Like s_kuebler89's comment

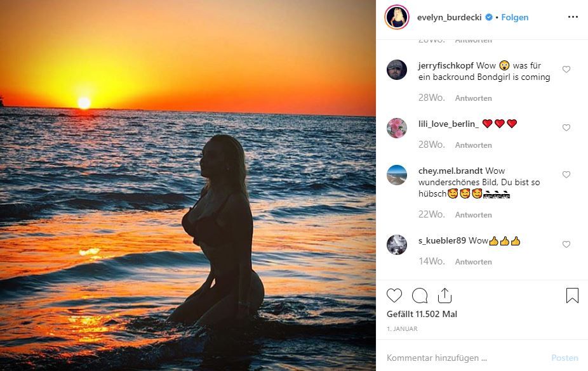[566, 244]
